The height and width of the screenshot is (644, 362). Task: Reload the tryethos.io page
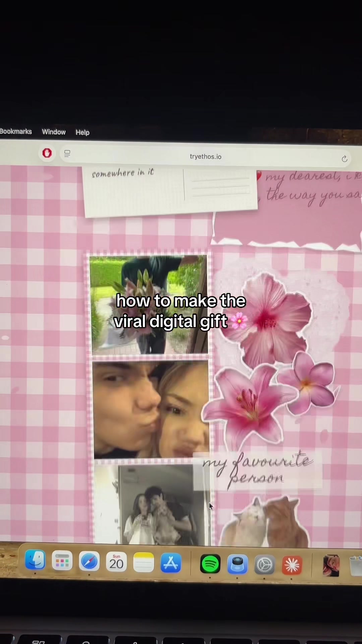(344, 159)
